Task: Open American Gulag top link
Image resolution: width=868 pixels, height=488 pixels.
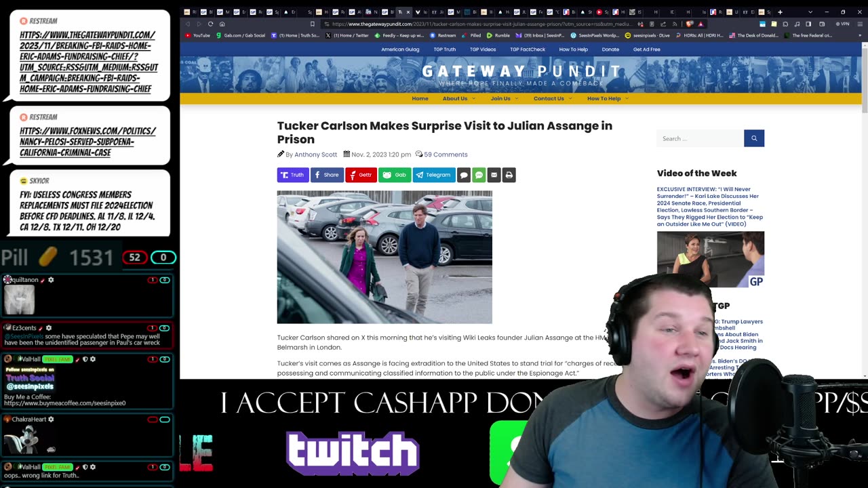Action: pyautogui.click(x=400, y=49)
